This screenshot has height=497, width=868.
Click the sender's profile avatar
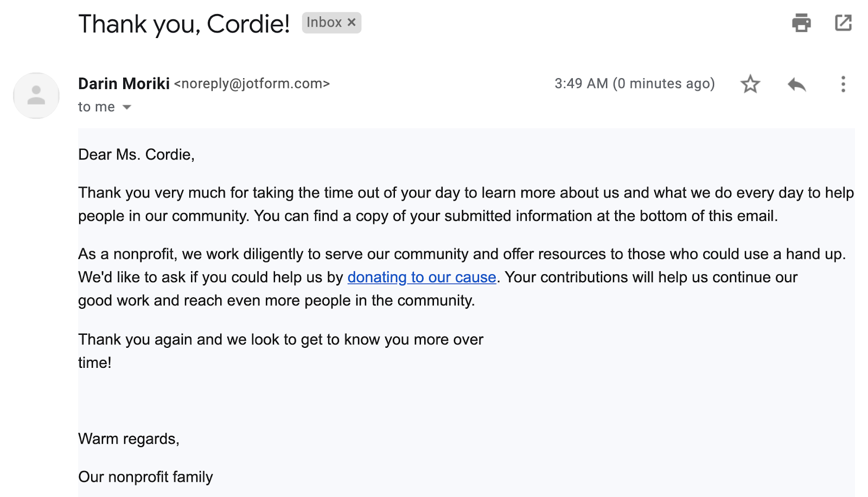coord(36,95)
